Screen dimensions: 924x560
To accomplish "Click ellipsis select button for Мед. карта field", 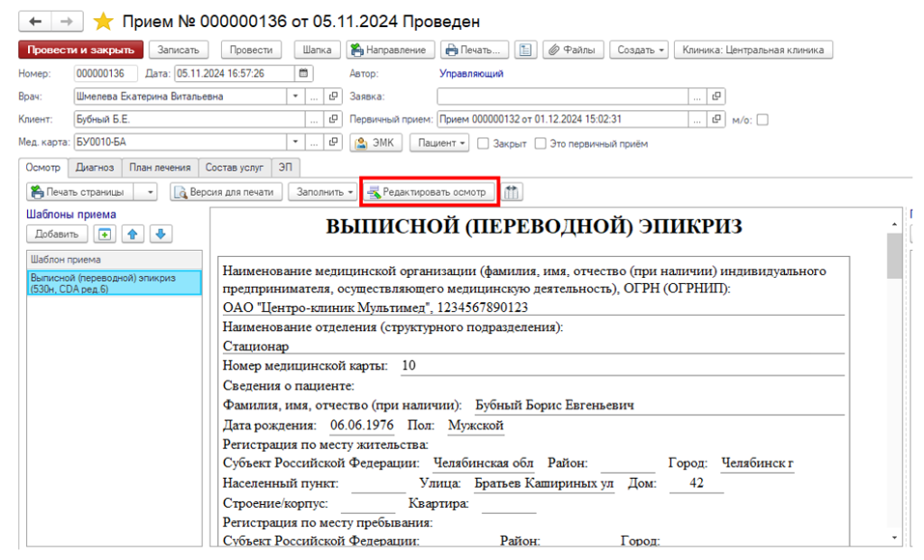I will click(315, 142).
